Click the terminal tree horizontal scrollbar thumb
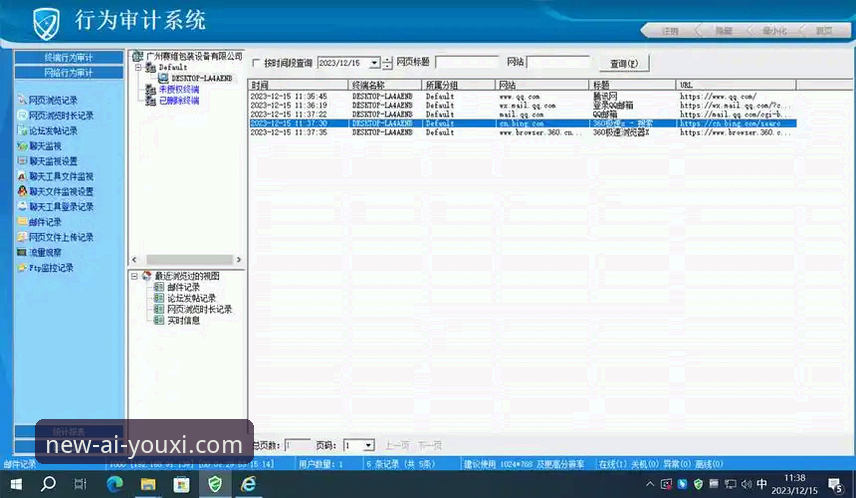Viewport: 856px width, 498px height. pos(189,259)
